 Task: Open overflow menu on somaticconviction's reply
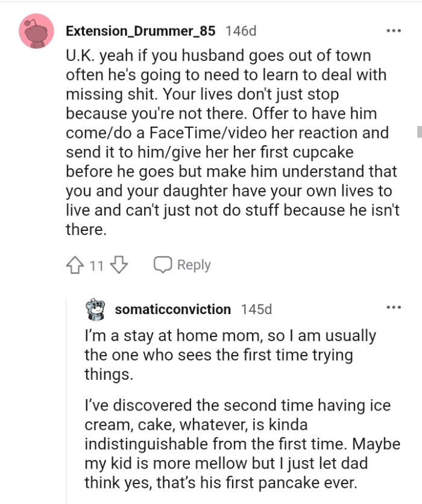point(394,307)
